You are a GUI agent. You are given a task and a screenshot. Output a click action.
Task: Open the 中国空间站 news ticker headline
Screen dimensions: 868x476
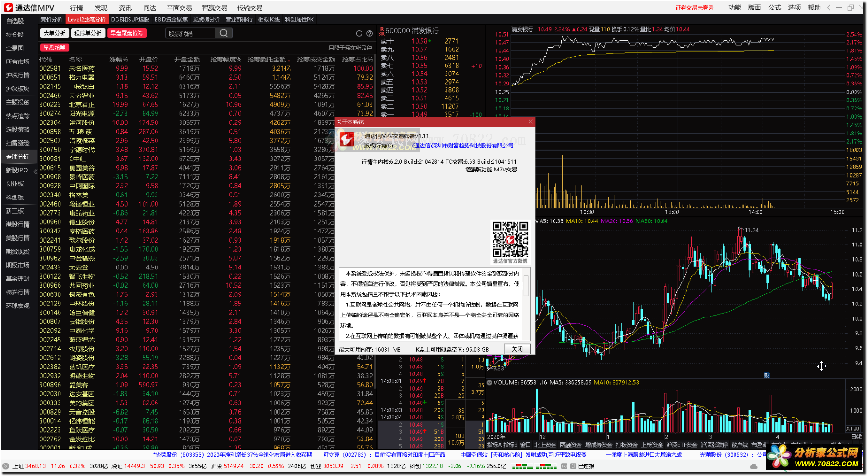tap(523, 455)
